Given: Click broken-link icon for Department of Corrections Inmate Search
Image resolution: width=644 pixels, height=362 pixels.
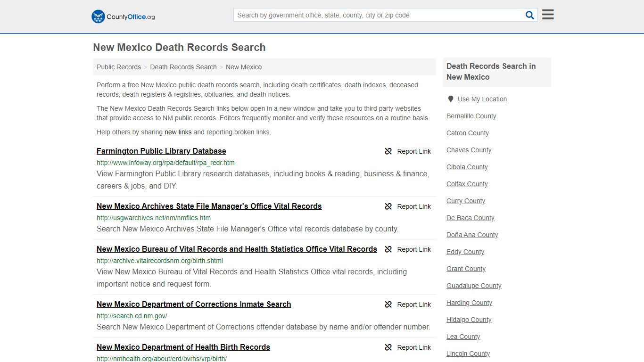Looking at the screenshot, I should tap(388, 304).
